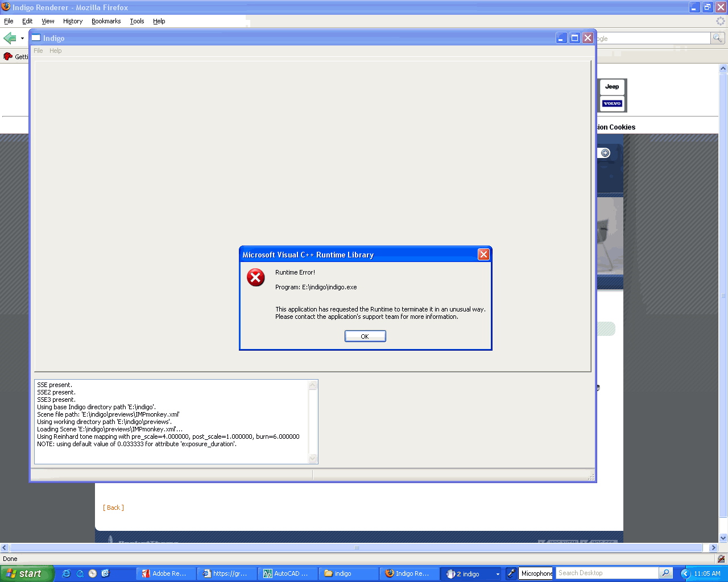This screenshot has height=582, width=728.
Task: Expand the grouped '2 indigo' taskbar button
Action: click(x=471, y=574)
